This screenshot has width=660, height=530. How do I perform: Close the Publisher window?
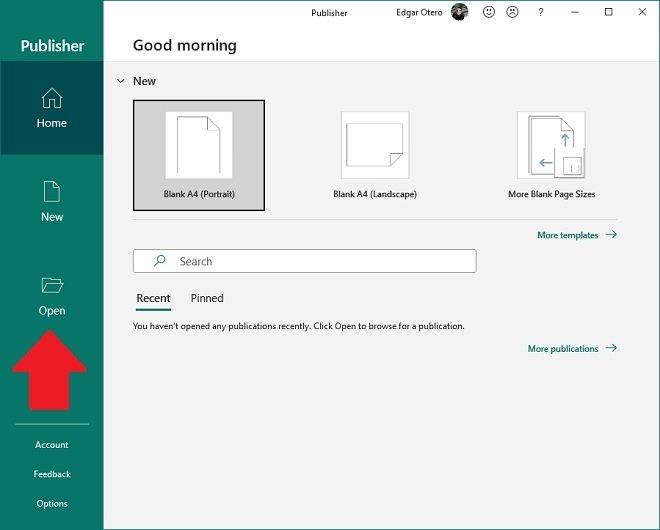pos(642,12)
